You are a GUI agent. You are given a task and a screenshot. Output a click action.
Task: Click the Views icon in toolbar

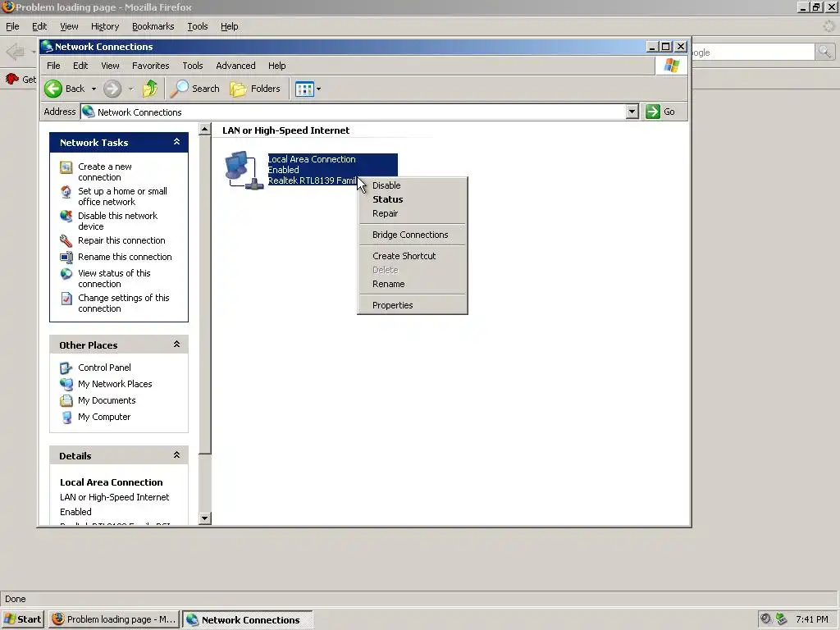click(304, 89)
